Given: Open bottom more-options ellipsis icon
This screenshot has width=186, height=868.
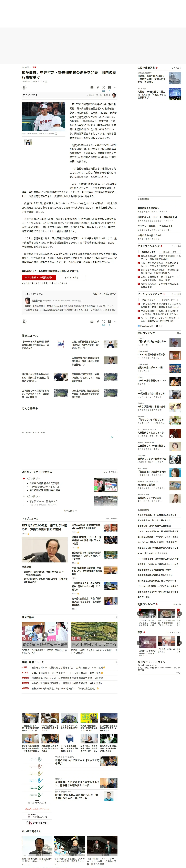Looking at the screenshot, I should click(115, 322).
